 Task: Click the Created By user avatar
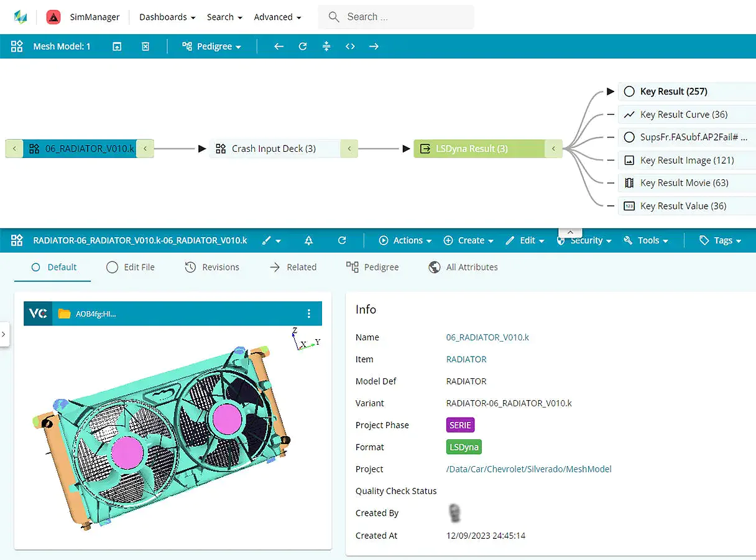(455, 513)
